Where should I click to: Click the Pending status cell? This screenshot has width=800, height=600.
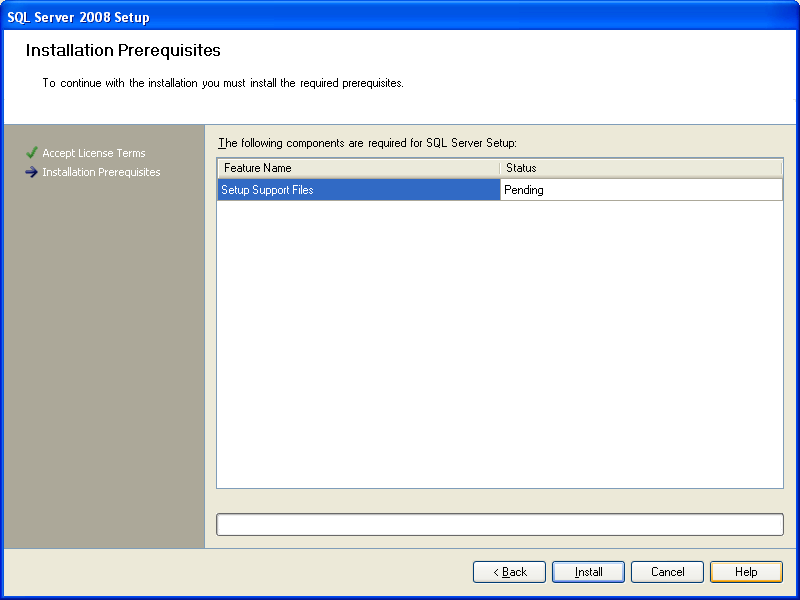(x=641, y=190)
